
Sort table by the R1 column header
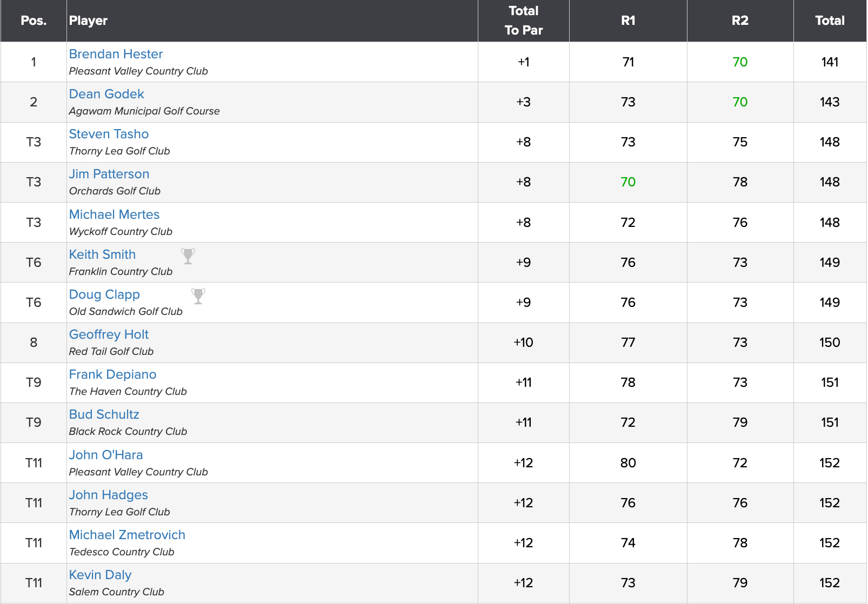[x=628, y=21]
